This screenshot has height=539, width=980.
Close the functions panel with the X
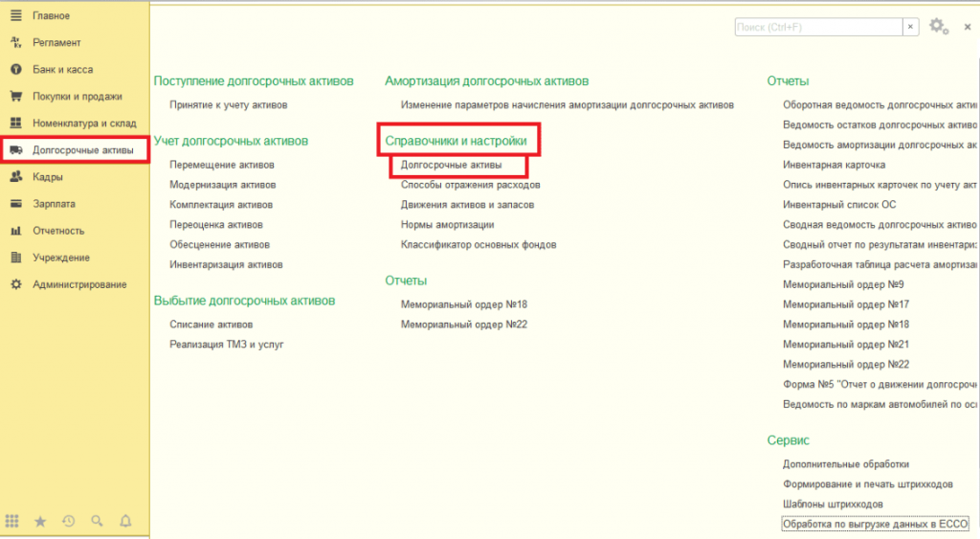pos(969,27)
